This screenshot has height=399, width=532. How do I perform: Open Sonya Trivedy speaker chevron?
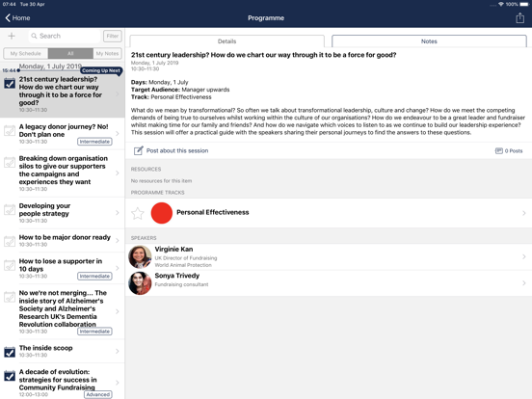pos(524,283)
